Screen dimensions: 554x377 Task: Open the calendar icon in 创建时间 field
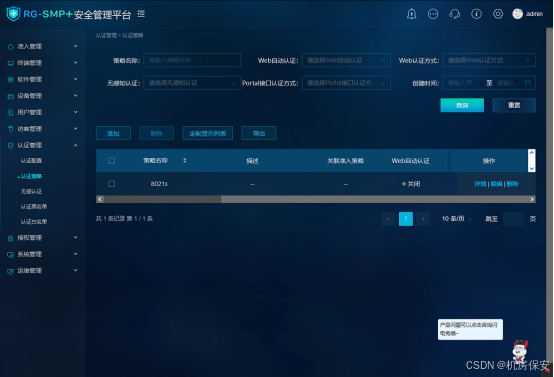click(x=528, y=83)
